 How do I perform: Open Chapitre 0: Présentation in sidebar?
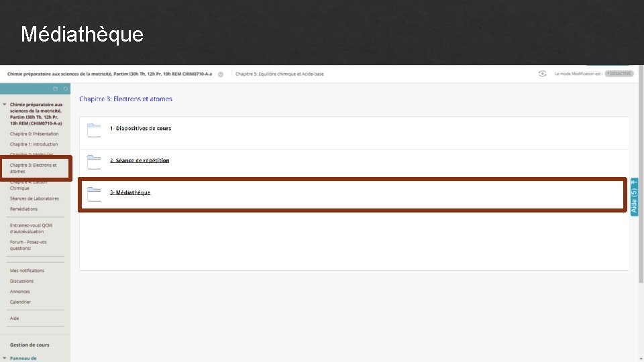pos(34,134)
